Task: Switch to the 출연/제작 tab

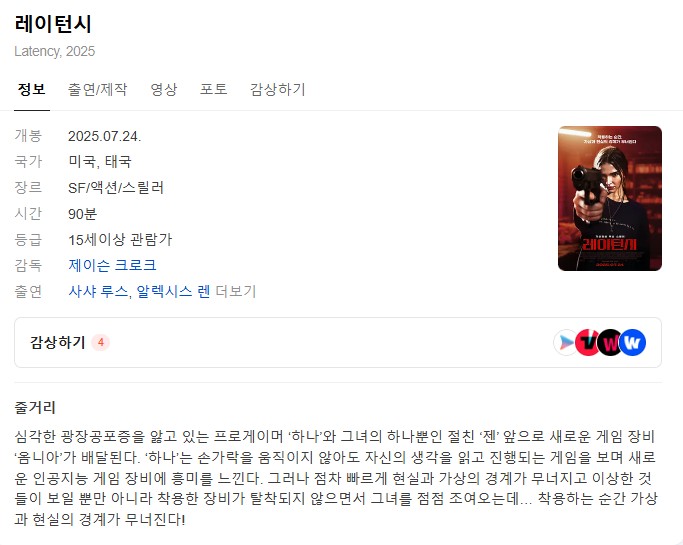Action: 98,89
